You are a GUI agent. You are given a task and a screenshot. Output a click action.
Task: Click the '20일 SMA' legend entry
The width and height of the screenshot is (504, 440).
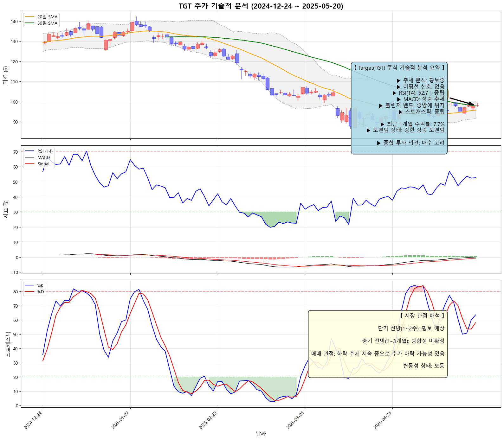41,17
